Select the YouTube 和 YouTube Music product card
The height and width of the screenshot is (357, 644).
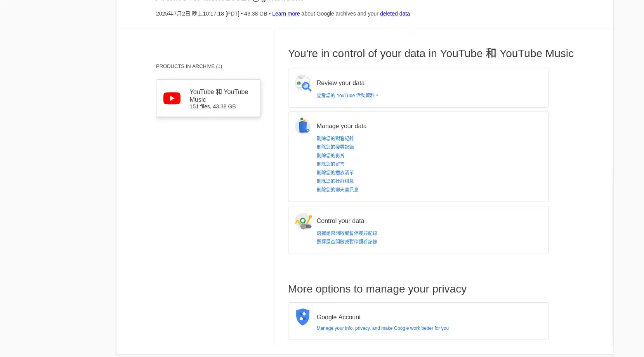[x=208, y=98]
